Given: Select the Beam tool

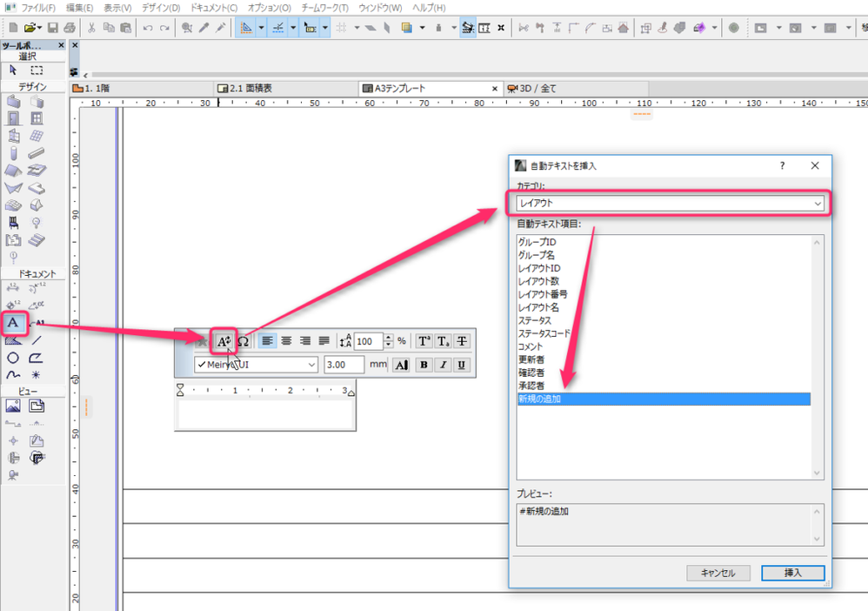Looking at the screenshot, I should (37, 153).
